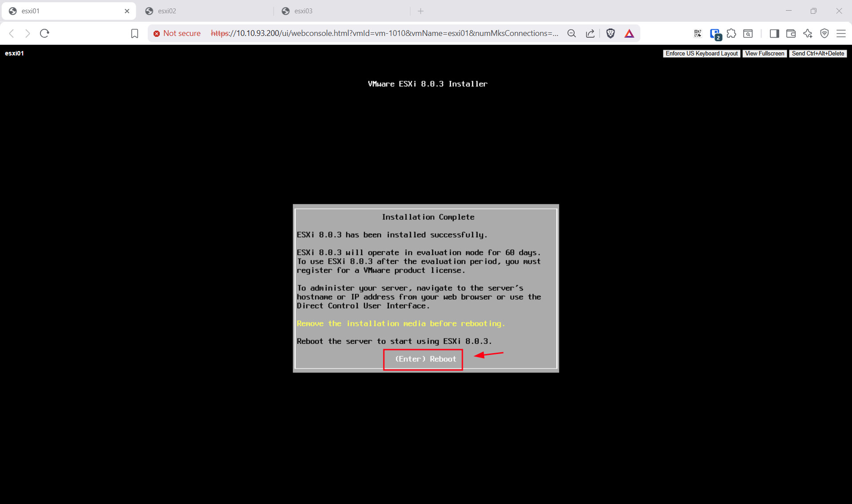The width and height of the screenshot is (852, 504).
Task: Click the Installation Complete dialog title
Action: click(x=428, y=217)
